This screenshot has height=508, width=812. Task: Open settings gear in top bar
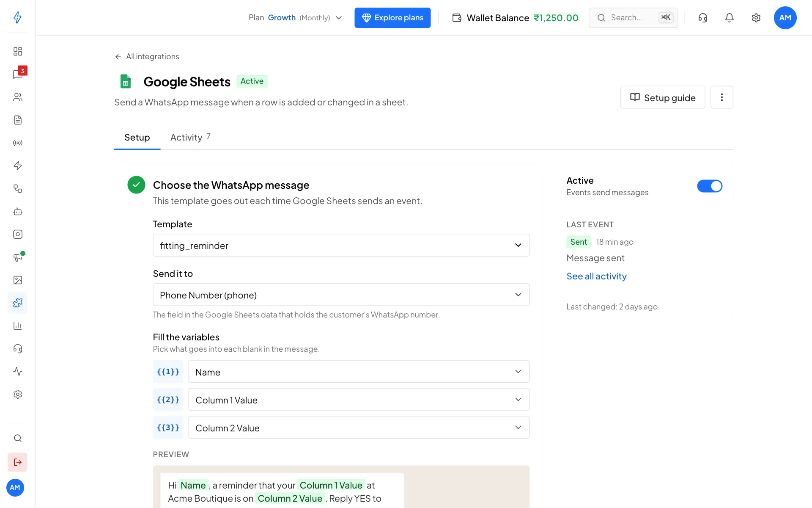point(756,17)
